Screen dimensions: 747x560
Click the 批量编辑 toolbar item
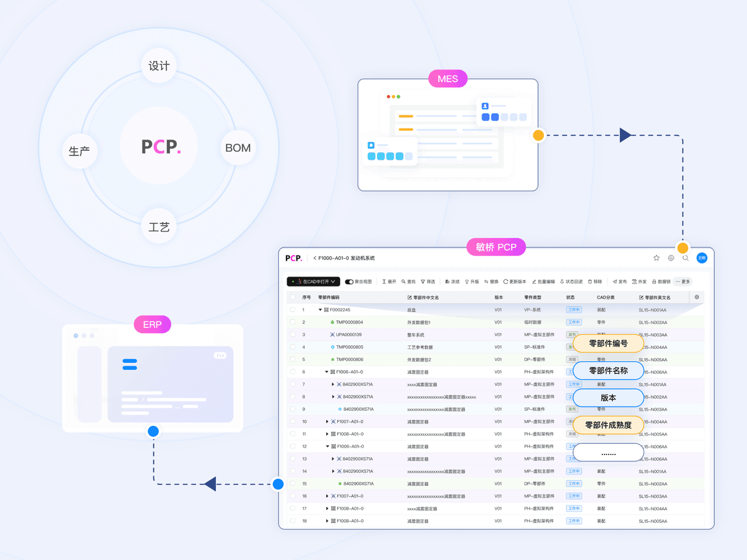(543, 282)
